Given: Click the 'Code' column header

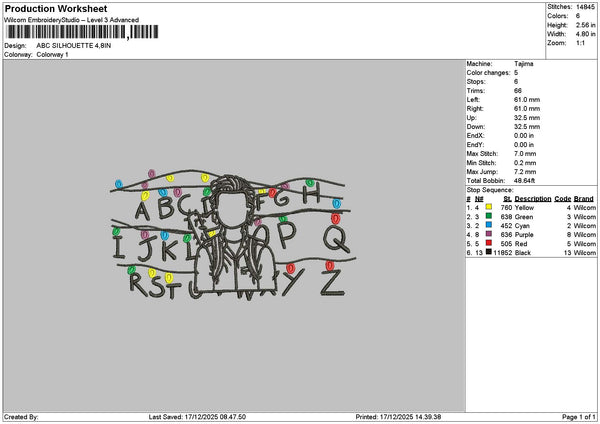Looking at the screenshot, I should click(562, 199).
